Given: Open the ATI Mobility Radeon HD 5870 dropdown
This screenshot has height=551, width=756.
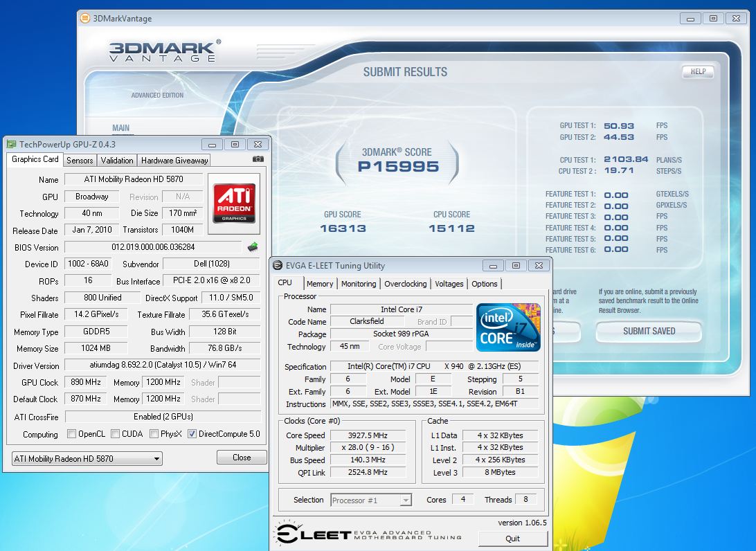Looking at the screenshot, I should click(87, 458).
